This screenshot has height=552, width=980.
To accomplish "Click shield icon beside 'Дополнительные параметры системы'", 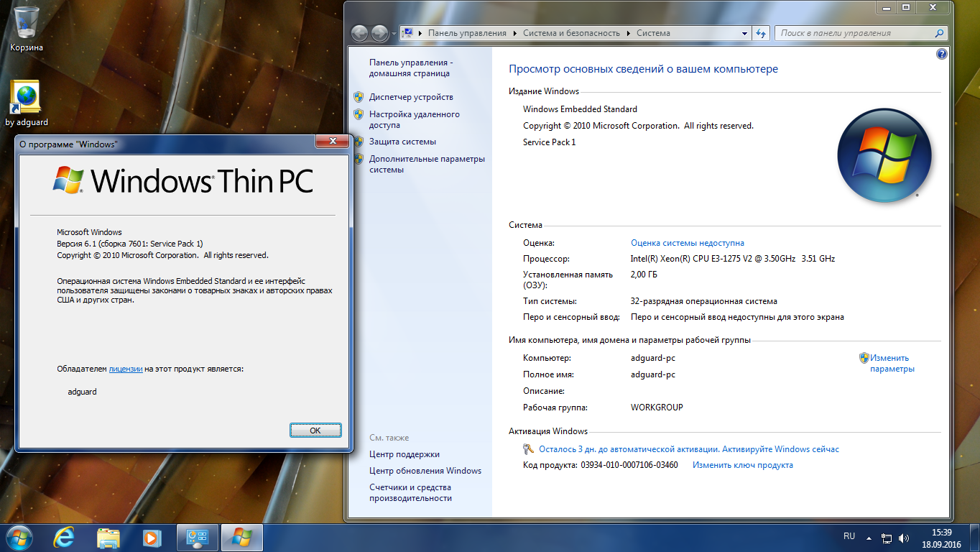I will click(x=359, y=159).
